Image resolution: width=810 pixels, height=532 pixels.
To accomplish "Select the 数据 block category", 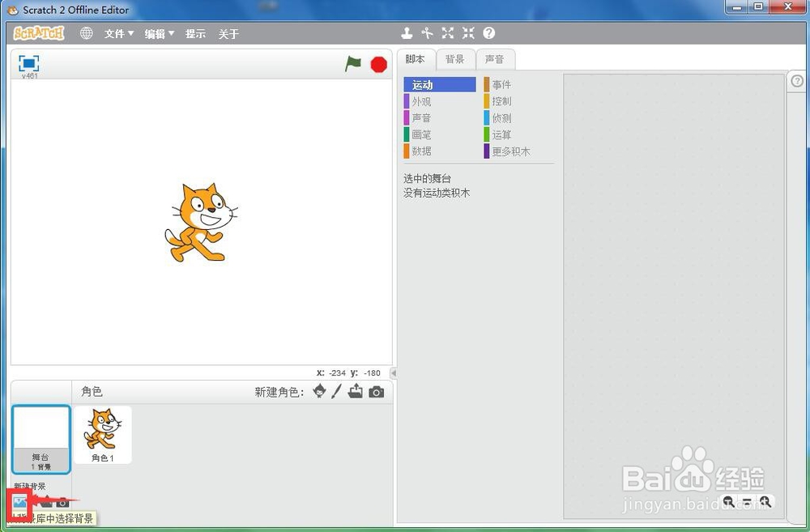I will coord(440,151).
